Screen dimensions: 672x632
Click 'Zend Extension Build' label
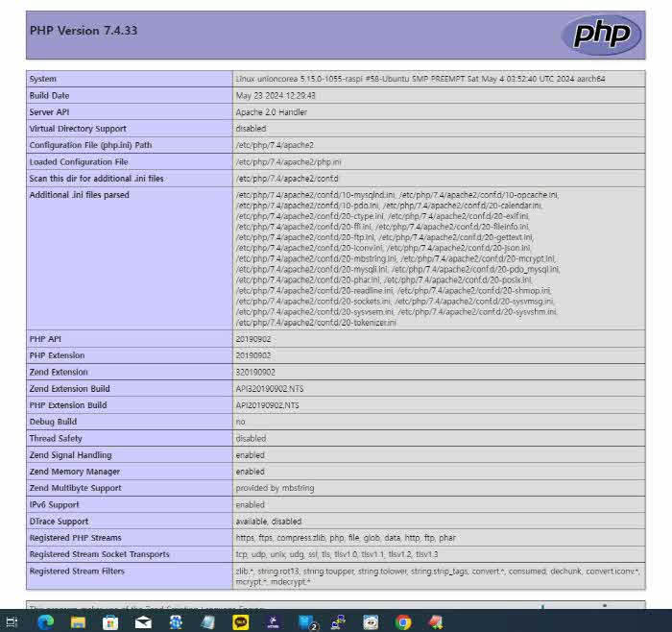coord(70,389)
